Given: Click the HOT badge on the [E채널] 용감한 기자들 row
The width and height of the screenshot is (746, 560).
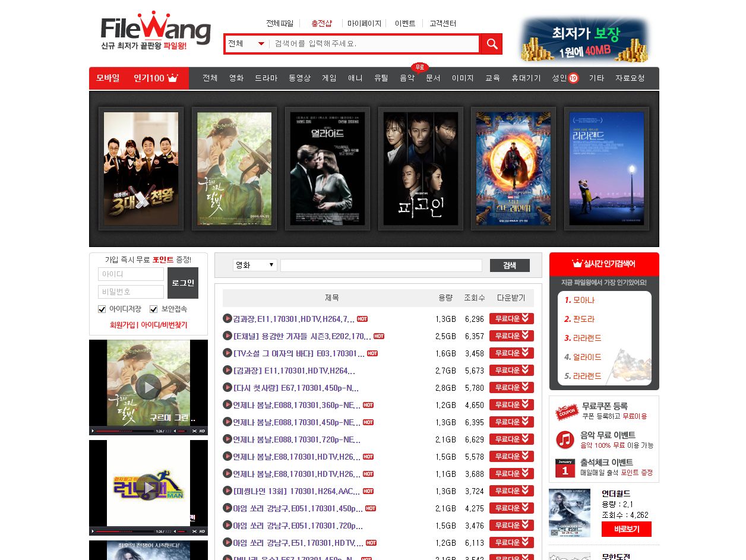Looking at the screenshot, I should tap(379, 336).
